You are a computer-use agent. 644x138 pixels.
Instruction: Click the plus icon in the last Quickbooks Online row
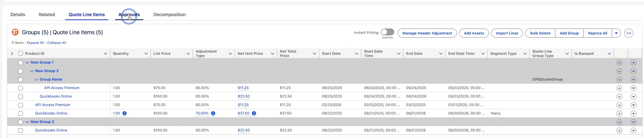coord(619,131)
